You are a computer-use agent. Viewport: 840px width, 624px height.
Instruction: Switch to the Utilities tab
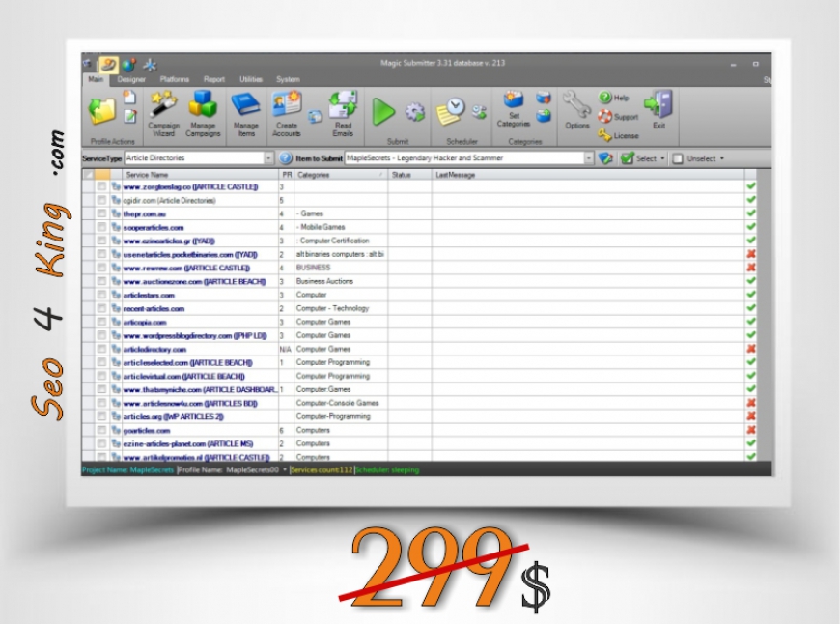click(x=251, y=79)
